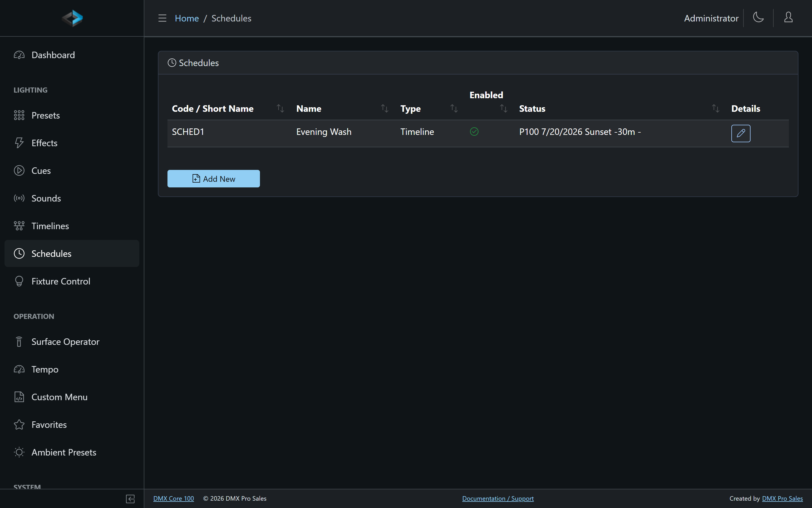Open the Surface Operator page
The width and height of the screenshot is (812, 508).
click(x=72, y=342)
